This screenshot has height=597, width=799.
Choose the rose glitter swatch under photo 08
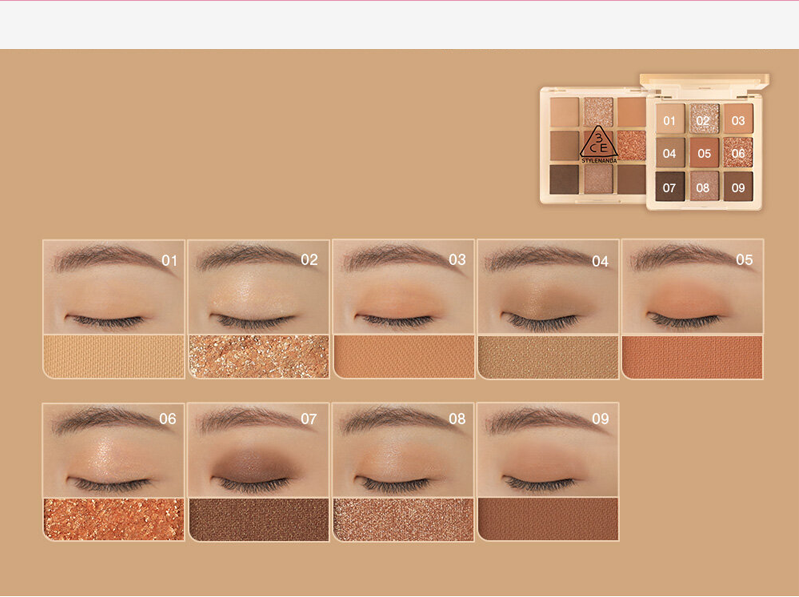[x=403, y=519]
